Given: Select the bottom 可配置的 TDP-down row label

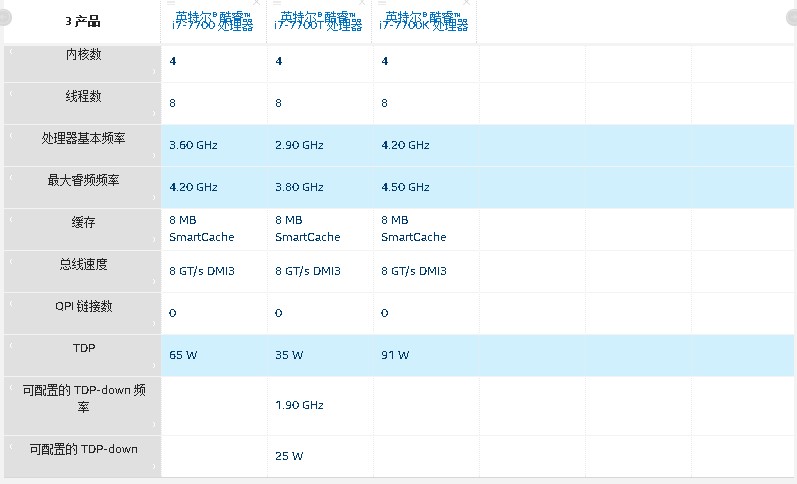Looking at the screenshot, I should point(83,449).
